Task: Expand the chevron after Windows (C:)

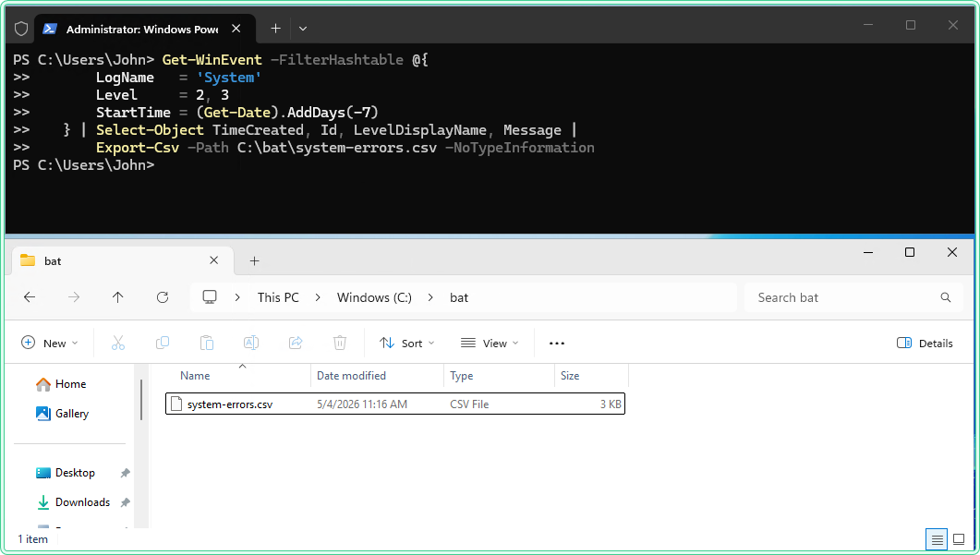Action: click(430, 297)
